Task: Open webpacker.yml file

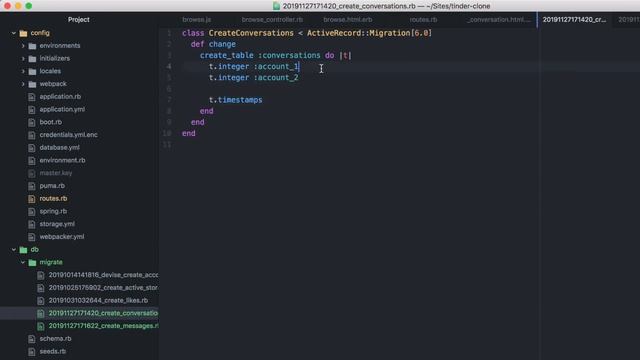Action: 62,237
